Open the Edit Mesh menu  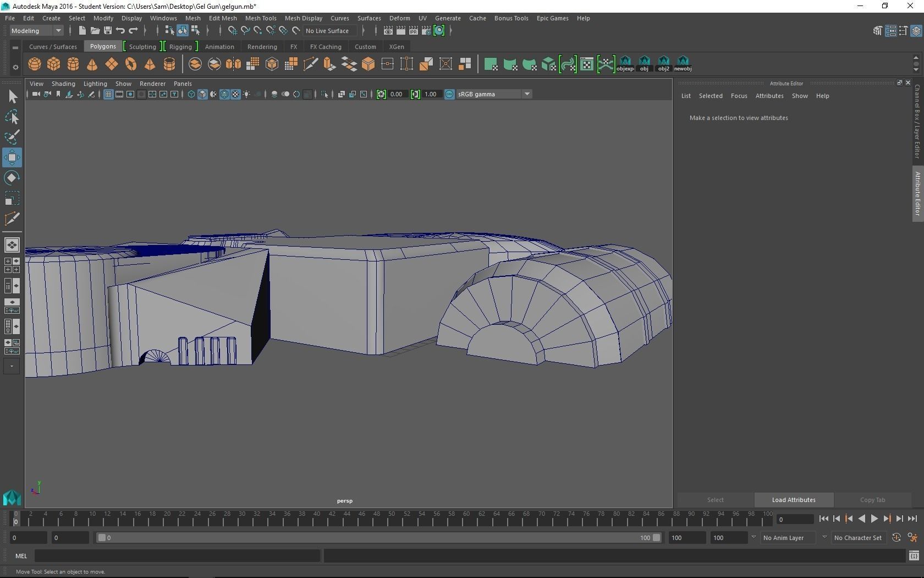pos(223,18)
